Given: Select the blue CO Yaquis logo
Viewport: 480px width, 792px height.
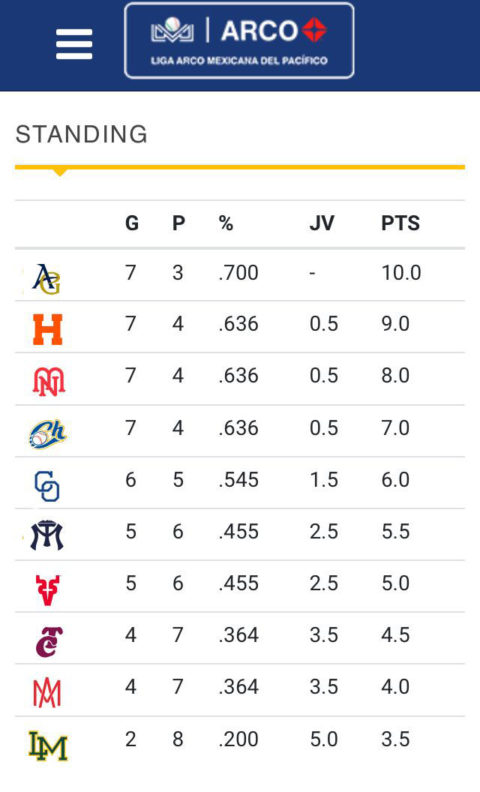Looking at the screenshot, I should 47,486.
